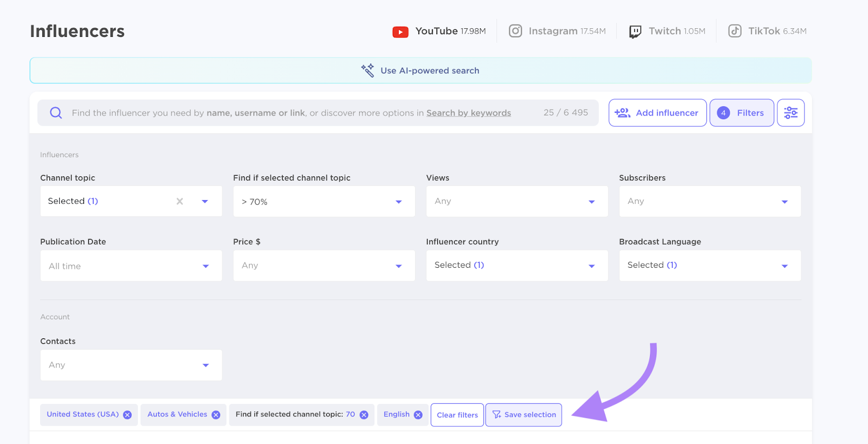Follow the Search by keywords link

click(x=469, y=113)
